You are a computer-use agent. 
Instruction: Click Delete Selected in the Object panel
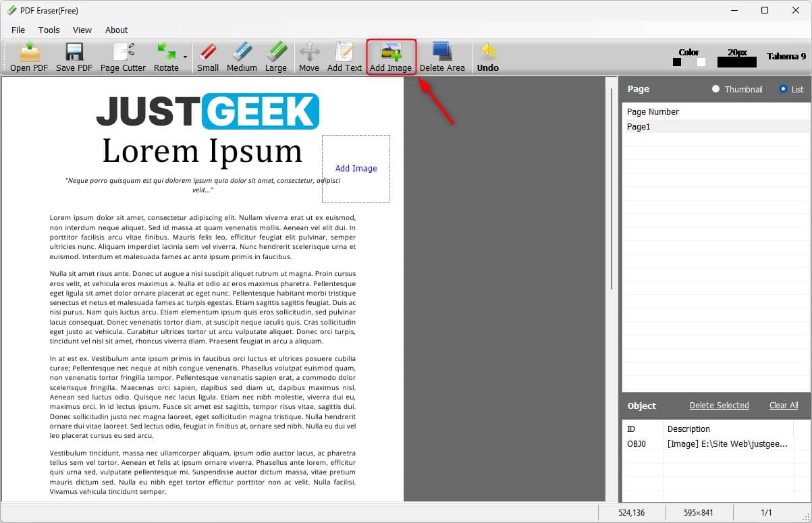pos(719,405)
